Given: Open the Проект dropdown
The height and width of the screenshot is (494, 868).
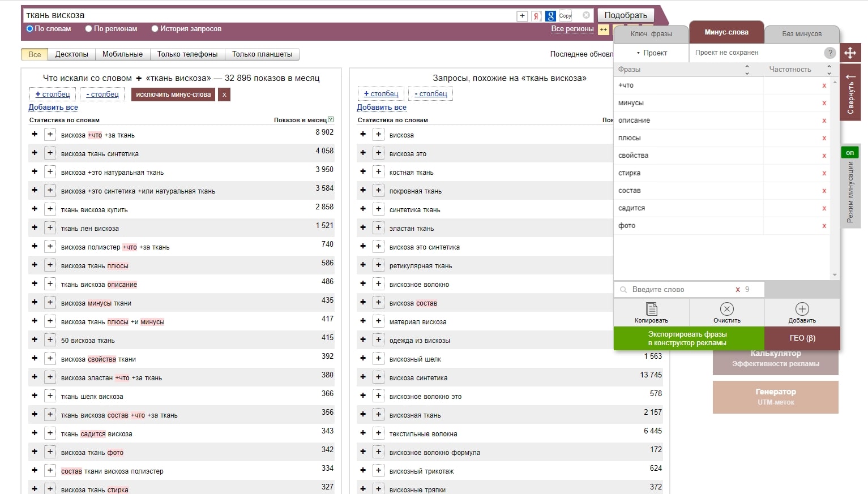Looking at the screenshot, I should tap(651, 53).
